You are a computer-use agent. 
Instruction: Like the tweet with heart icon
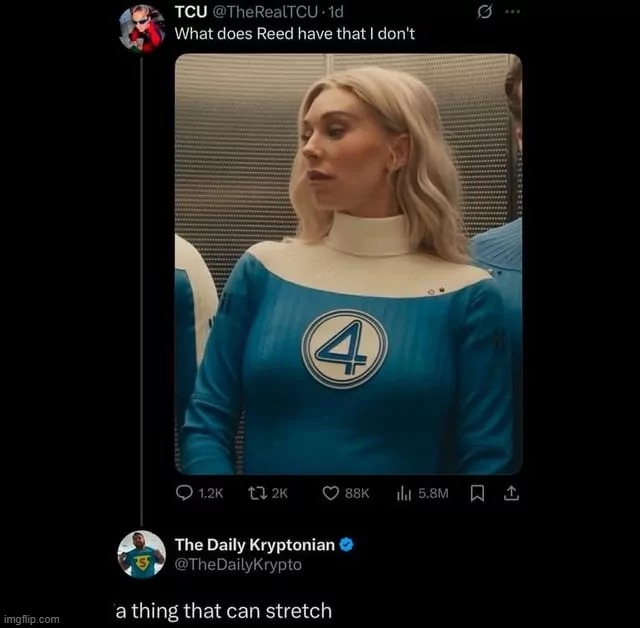click(x=331, y=493)
